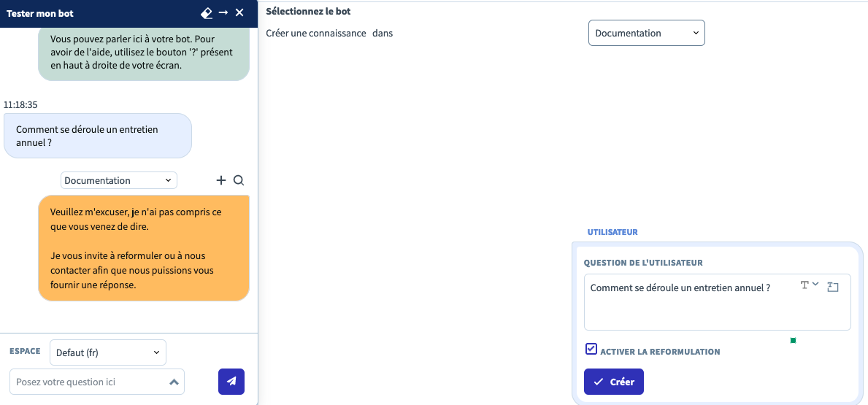
Task: Click the orange bot apology message
Action: pyautogui.click(x=144, y=248)
